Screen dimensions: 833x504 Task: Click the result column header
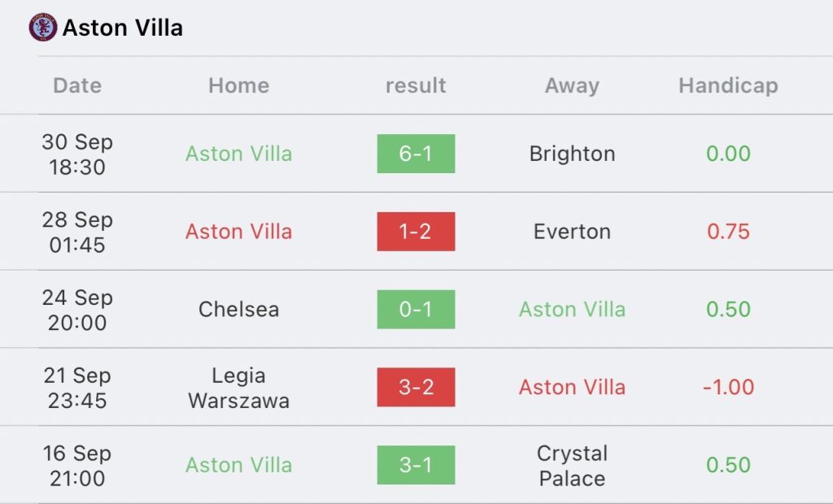tap(416, 85)
